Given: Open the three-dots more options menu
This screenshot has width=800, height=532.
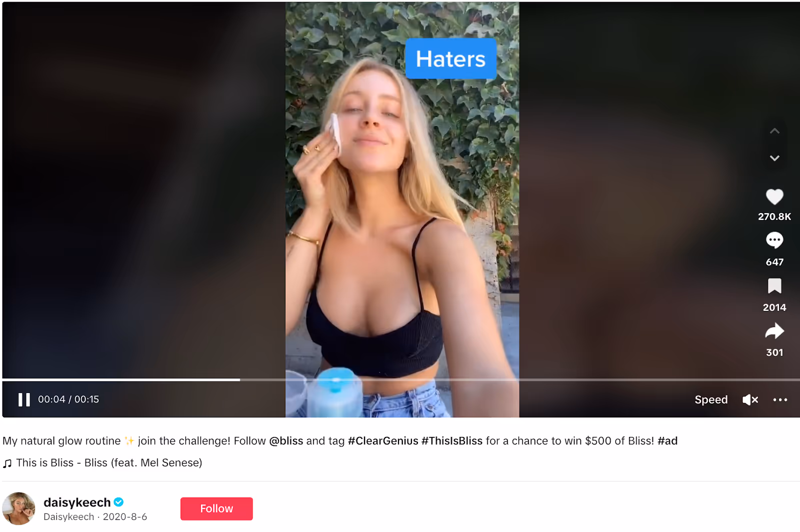Looking at the screenshot, I should pos(780,399).
